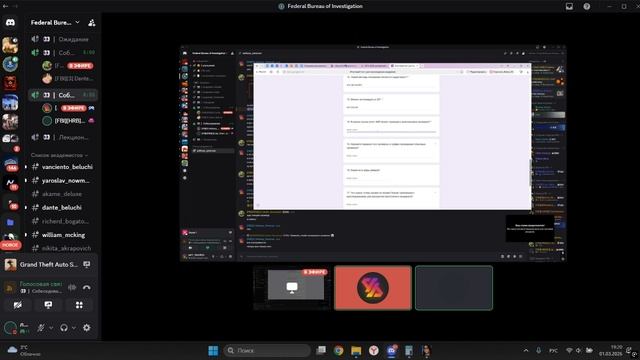This screenshot has width=640, height=360.
Task: Select the highlighted 'Соб...' voice channel
Action: (x=62, y=95)
